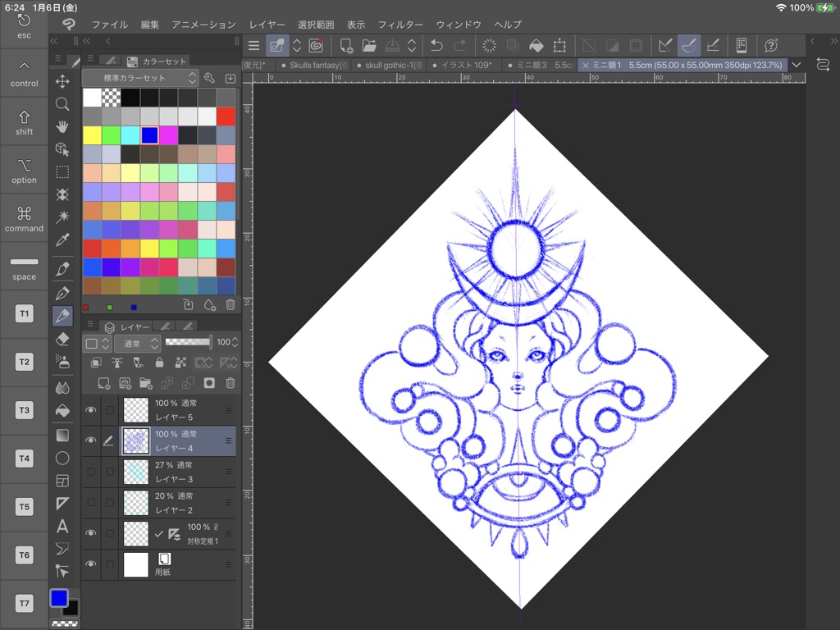Toggle the shift modifier key
This screenshot has height=630, width=840.
[x=24, y=122]
